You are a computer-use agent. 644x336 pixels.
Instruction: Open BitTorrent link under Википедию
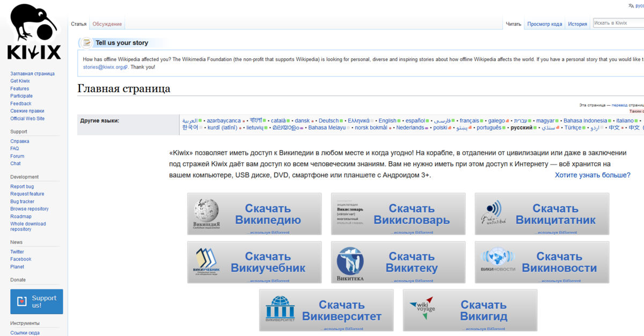[x=268, y=233]
